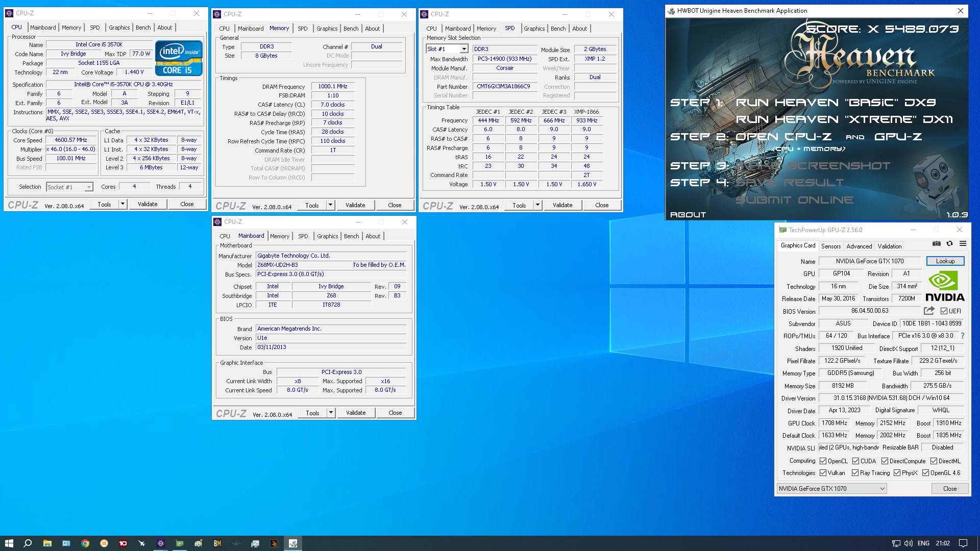Open the About tab in the Memory CPU-Z window
980x551 pixels.
point(372,29)
